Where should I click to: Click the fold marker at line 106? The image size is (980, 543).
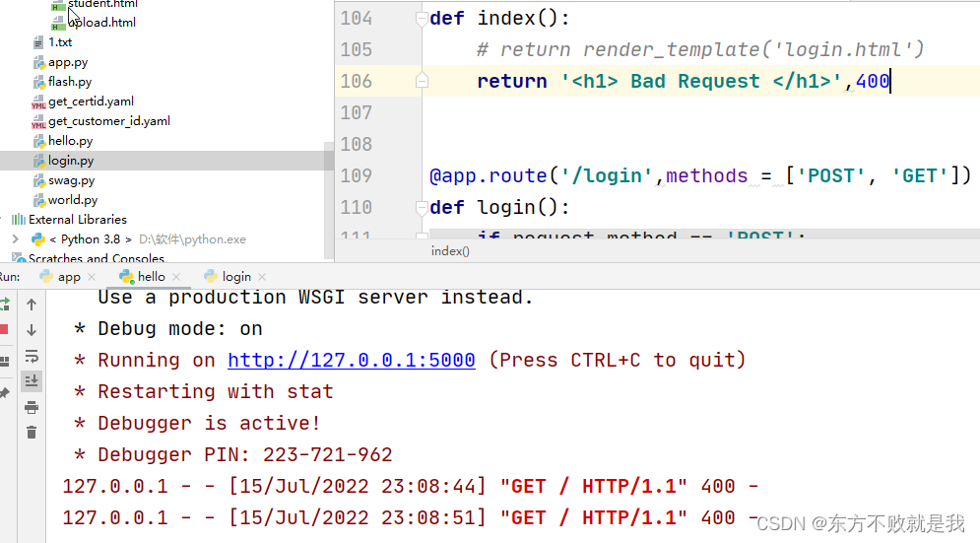point(422,81)
